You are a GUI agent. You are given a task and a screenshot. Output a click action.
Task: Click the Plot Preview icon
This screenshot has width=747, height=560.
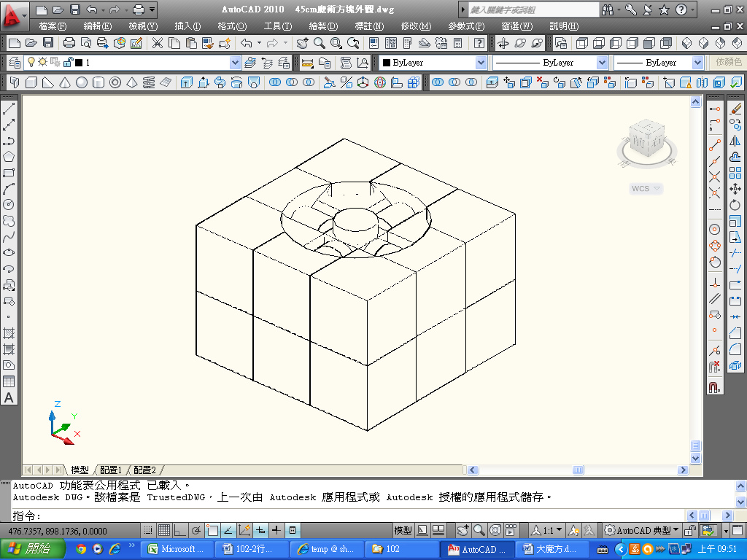click(86, 43)
